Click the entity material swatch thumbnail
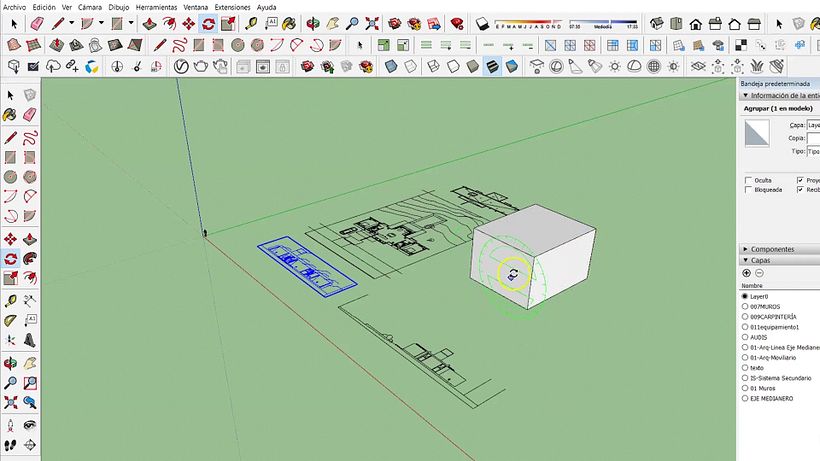Image resolution: width=820 pixels, height=461 pixels. [757, 133]
